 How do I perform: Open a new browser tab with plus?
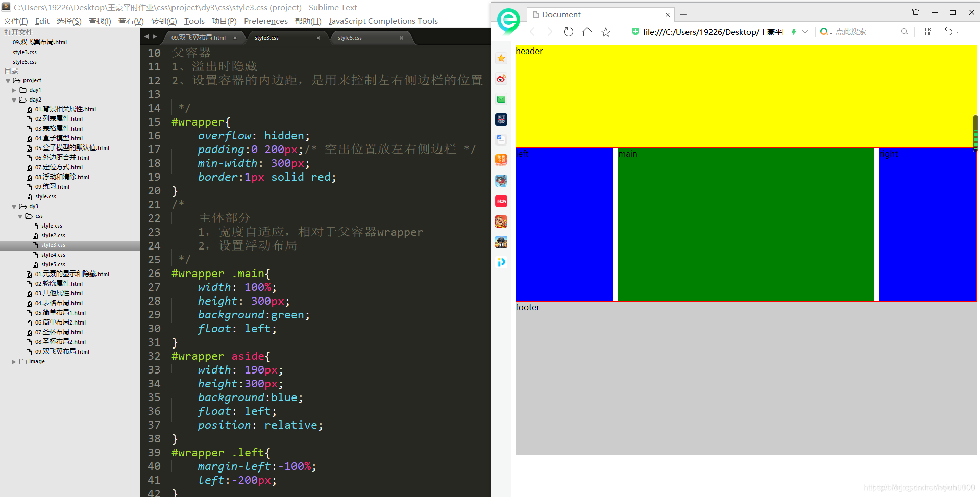coord(683,15)
